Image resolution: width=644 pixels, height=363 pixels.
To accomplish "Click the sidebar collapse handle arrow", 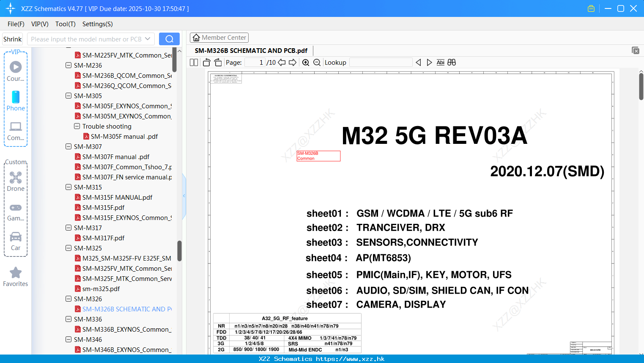I will [x=184, y=196].
